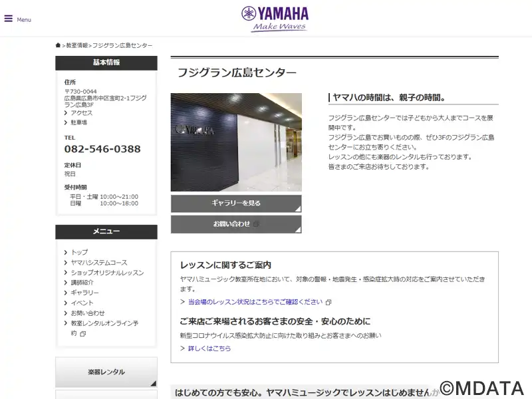
Task: Click the address text 〒730-0044
Action: click(x=80, y=92)
